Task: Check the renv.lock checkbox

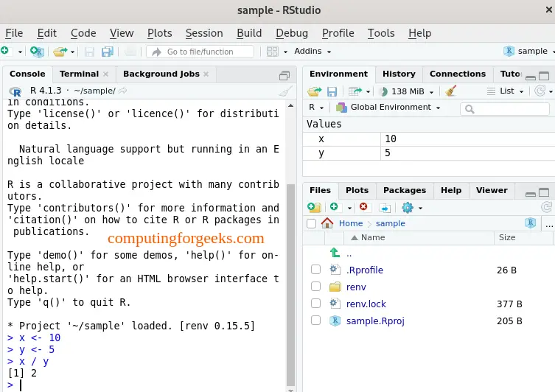Action: 315,303
